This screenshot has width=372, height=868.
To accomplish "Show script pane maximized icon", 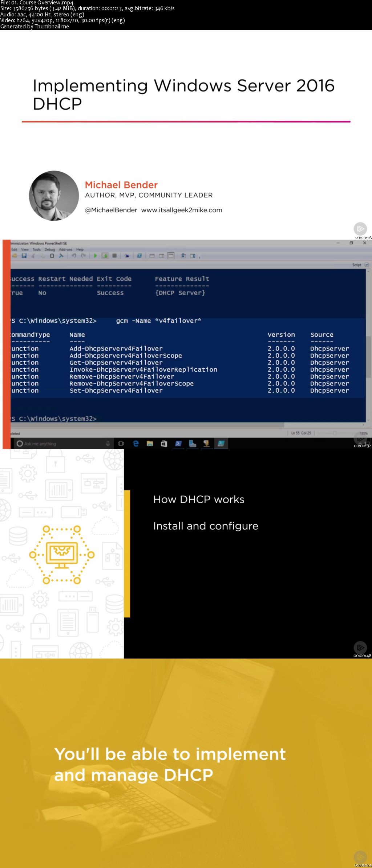I will tap(171, 256).
